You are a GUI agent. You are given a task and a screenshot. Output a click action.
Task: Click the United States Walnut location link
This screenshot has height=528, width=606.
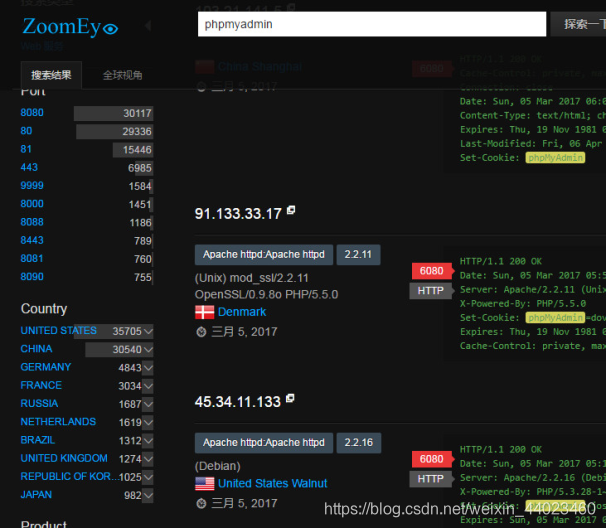pyautogui.click(x=272, y=484)
